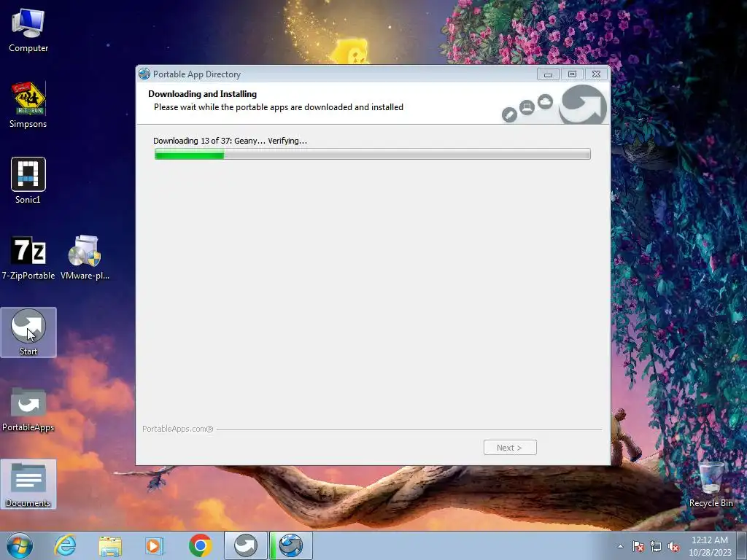
Task: Open the volume speaker tray icon
Action: pos(673,546)
